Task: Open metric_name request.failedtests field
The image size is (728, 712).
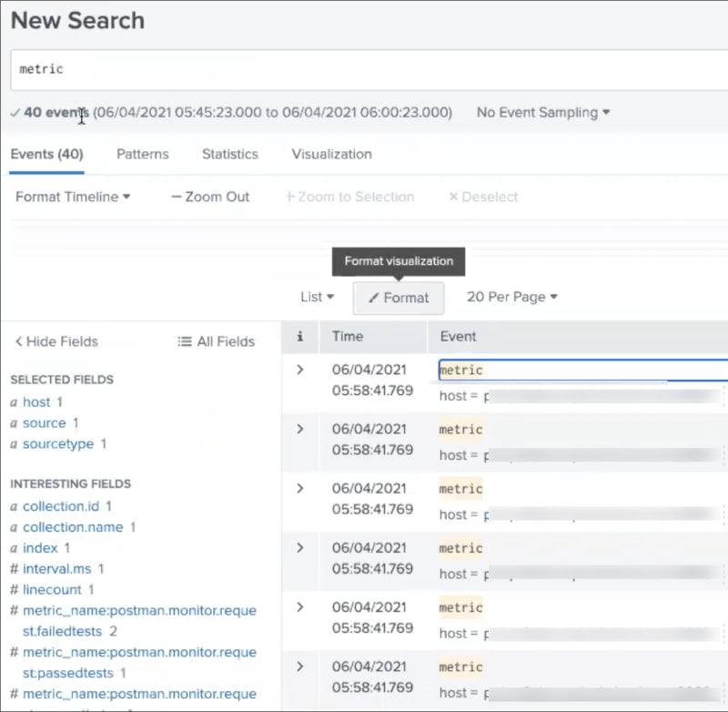Action: click(x=139, y=621)
